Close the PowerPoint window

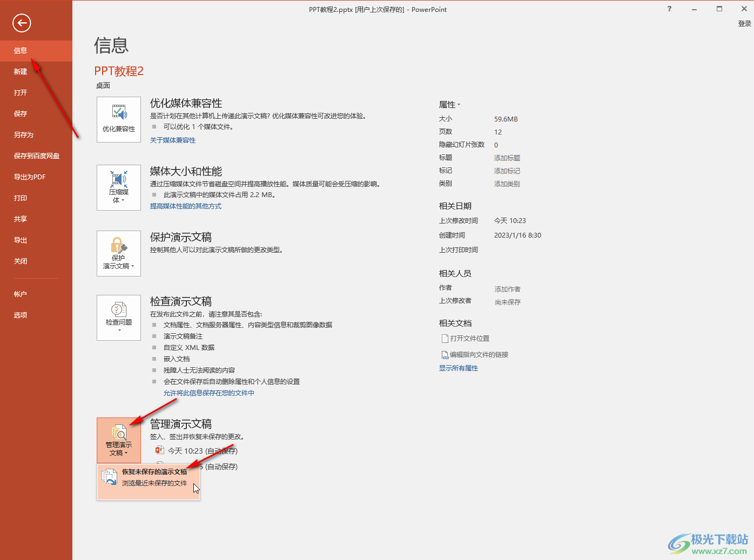point(744,9)
